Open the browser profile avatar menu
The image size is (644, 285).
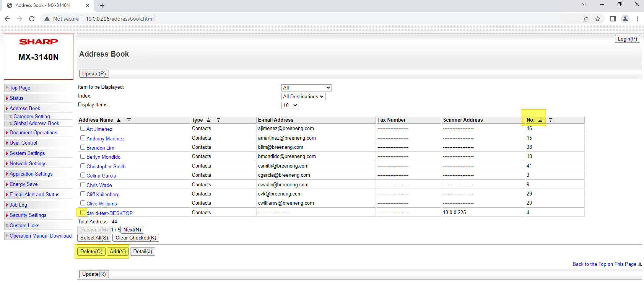[x=625, y=19]
